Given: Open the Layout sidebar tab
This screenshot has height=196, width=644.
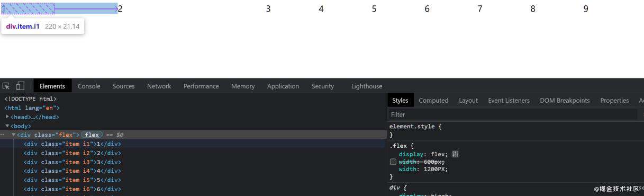Looking at the screenshot, I should [x=468, y=100].
